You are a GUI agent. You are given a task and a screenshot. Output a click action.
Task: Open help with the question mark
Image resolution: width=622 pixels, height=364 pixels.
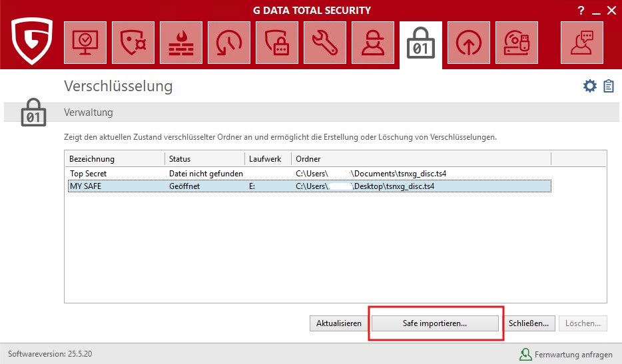(x=581, y=10)
